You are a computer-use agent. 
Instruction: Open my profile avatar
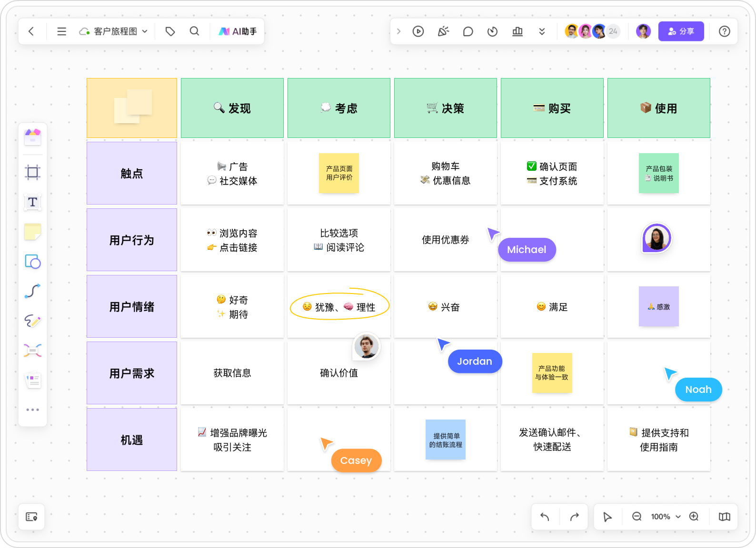point(644,31)
